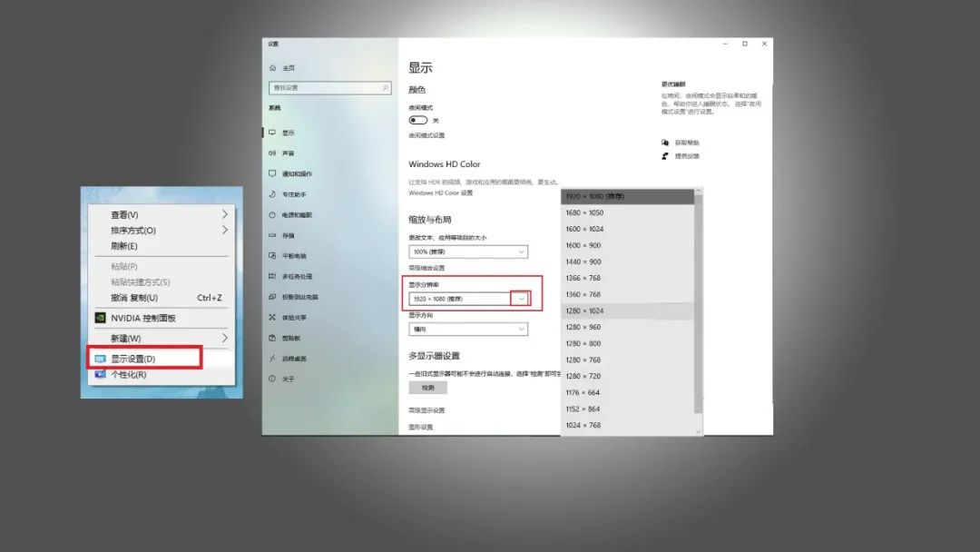Image resolution: width=980 pixels, height=552 pixels.
Task: Click the NVIDIA 控制面板 icon in context menu
Action: pyautogui.click(x=100, y=318)
